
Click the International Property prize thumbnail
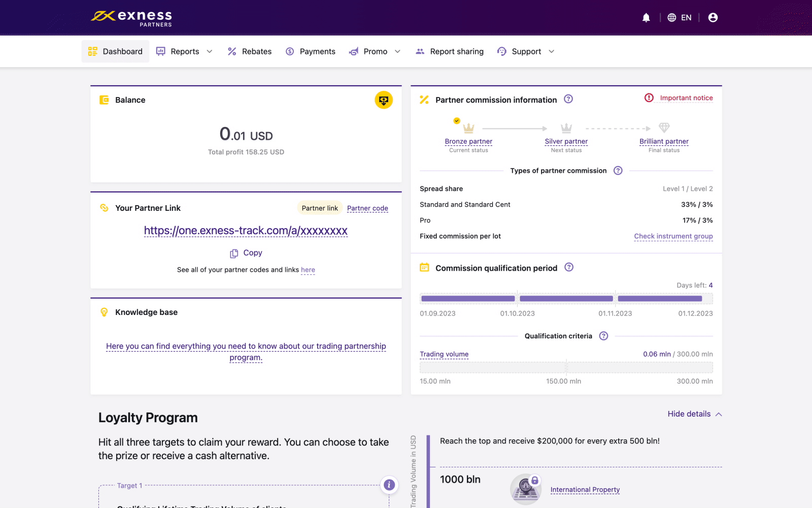525,489
